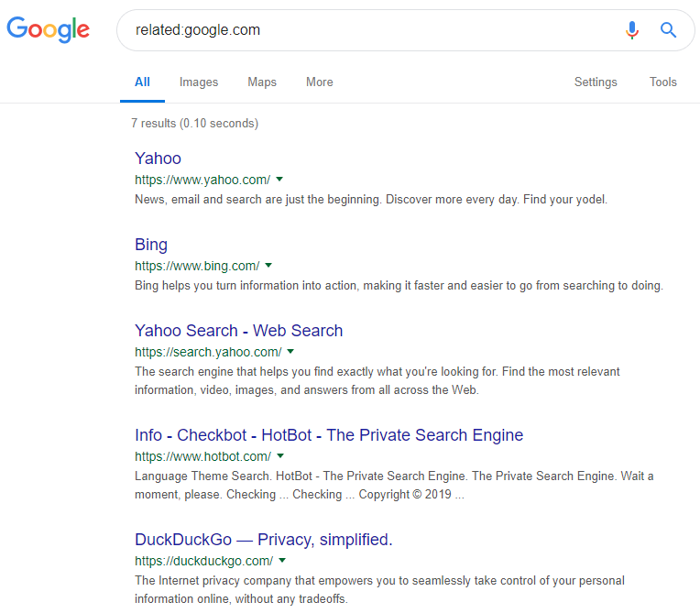Expand dropdown arrow next to bing.com URL
The image size is (700, 613).
click(268, 265)
